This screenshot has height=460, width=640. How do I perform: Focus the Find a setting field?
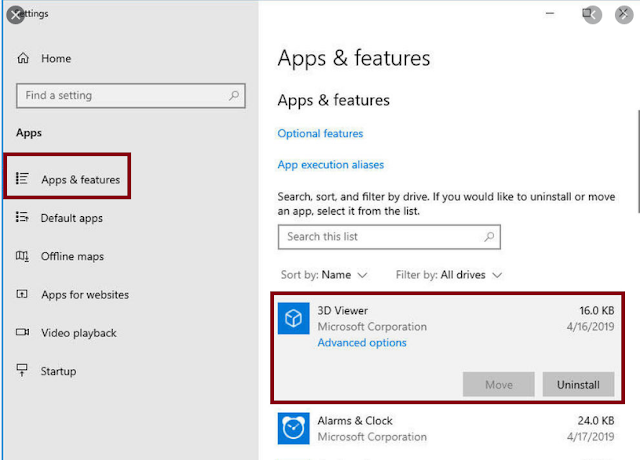click(x=131, y=96)
